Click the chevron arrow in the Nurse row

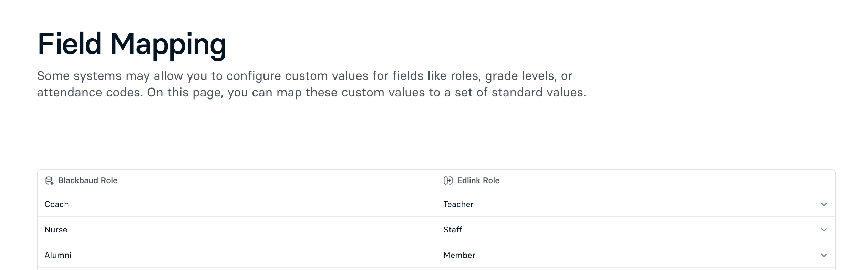824,230
